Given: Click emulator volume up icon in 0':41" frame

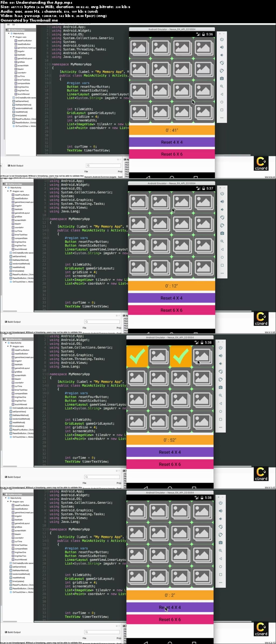Looking at the screenshot, I should [222, 47].
